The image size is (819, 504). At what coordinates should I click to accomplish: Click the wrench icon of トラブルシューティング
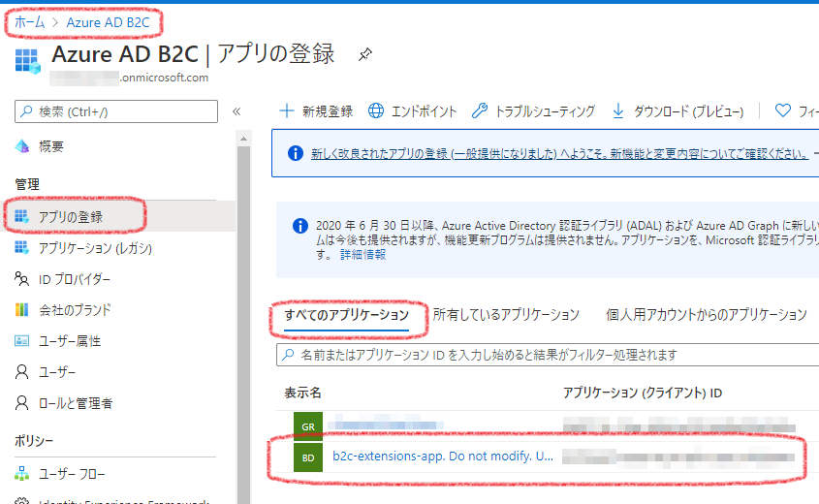480,110
